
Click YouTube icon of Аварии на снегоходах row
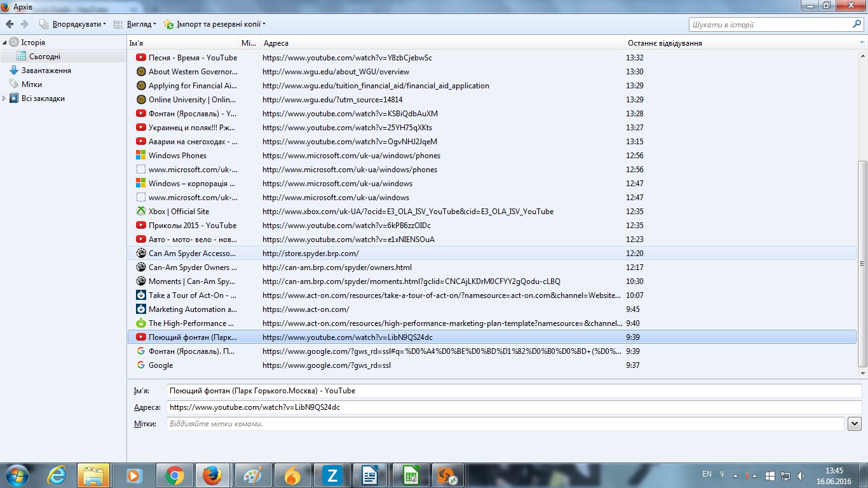[x=141, y=142]
